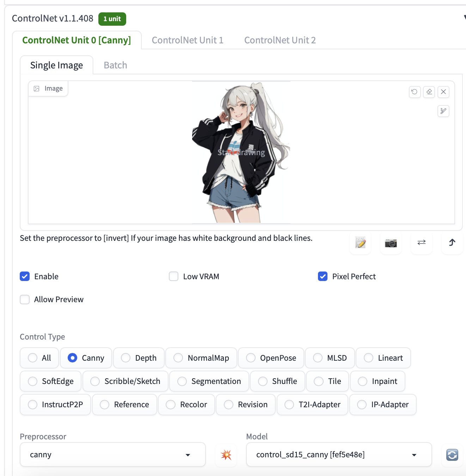Click the swap arrows mirror icon

point(421,243)
